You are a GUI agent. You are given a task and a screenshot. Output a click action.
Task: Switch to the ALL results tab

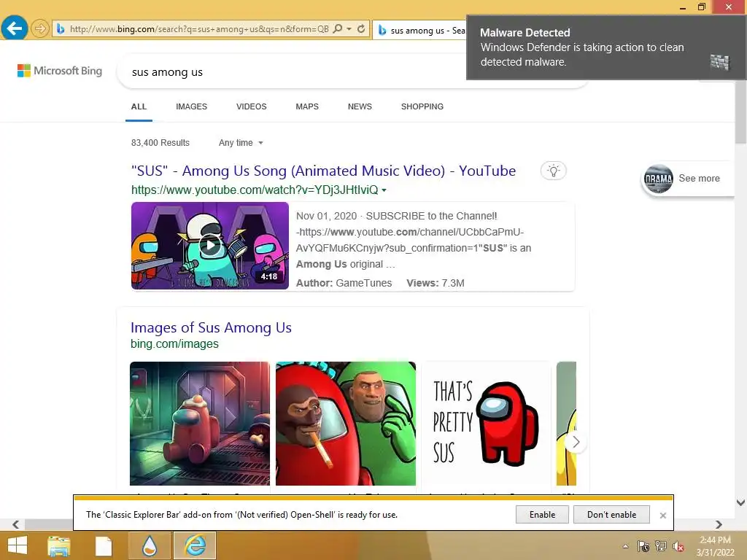pos(139,106)
